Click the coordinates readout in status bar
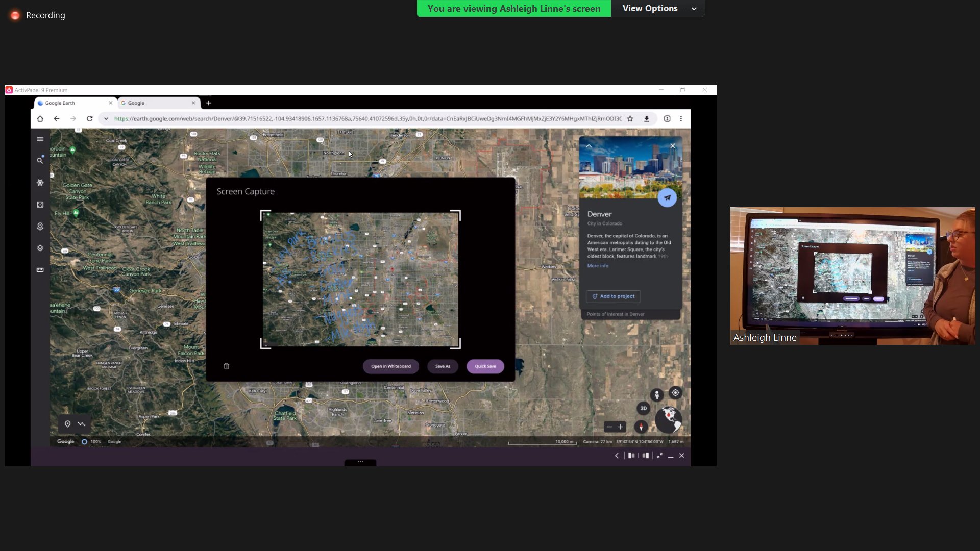980x551 pixels. click(640, 442)
